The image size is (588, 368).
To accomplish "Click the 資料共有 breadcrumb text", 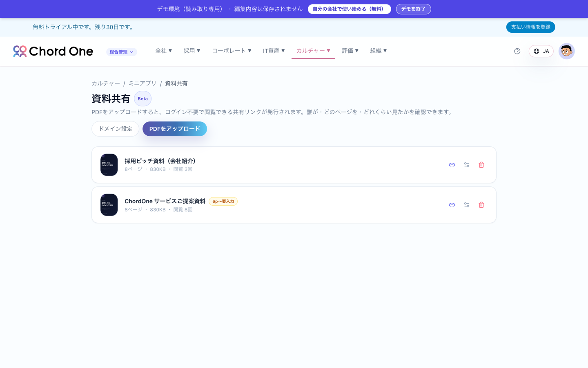I will point(176,83).
